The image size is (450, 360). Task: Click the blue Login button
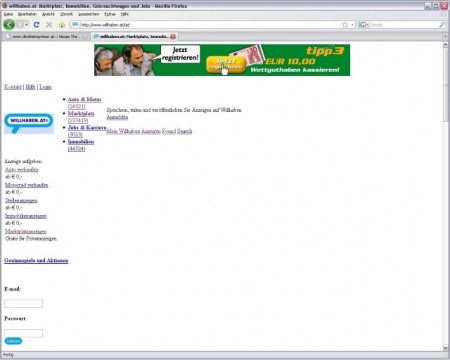(x=13, y=341)
